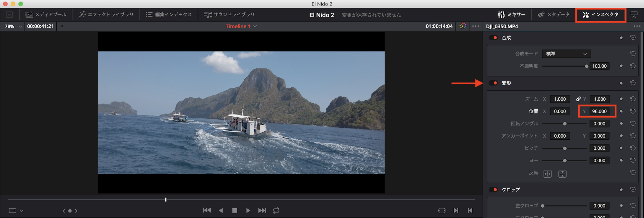Image resolution: width=644 pixels, height=218 pixels.
Task: Add keyframe for the Composite section
Action: (x=621, y=38)
